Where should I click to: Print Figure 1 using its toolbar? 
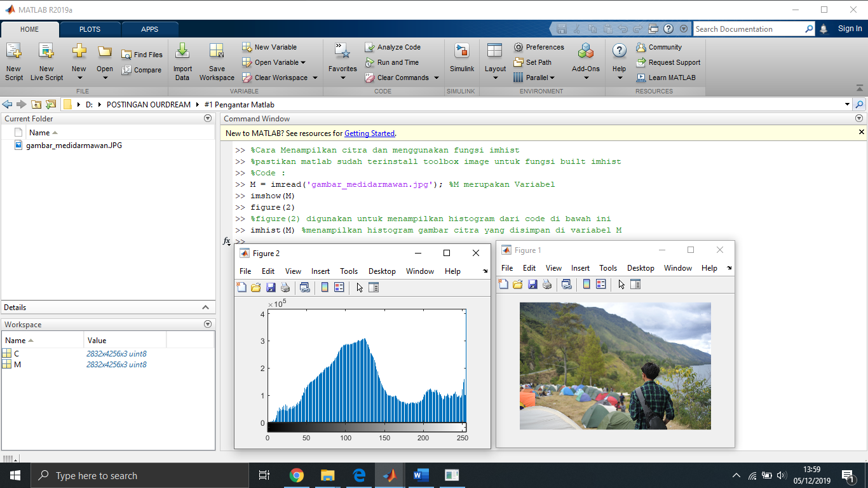(547, 284)
